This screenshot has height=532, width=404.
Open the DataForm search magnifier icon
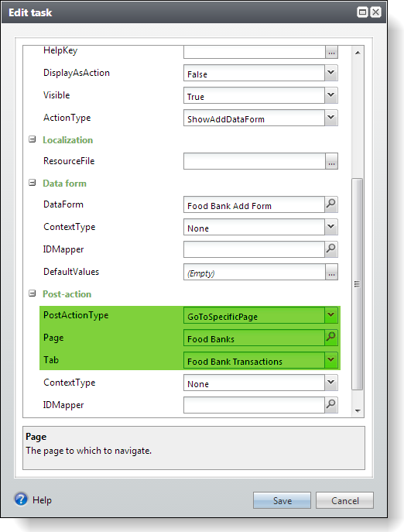click(x=331, y=204)
